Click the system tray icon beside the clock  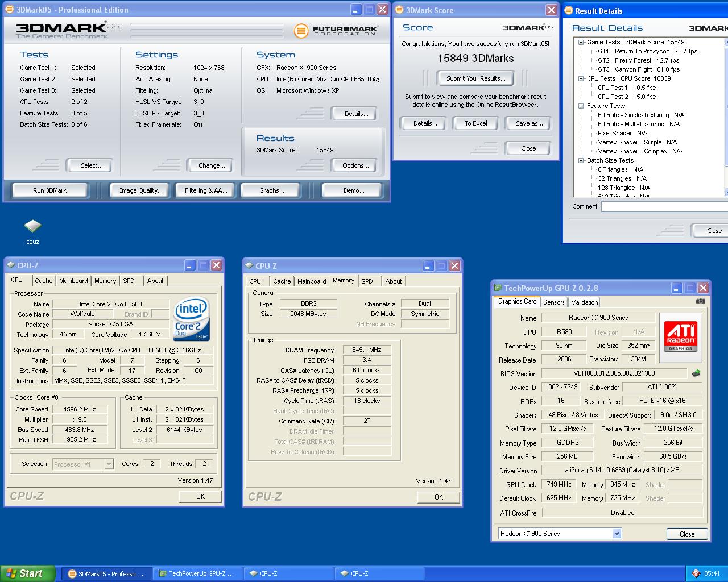point(696,573)
